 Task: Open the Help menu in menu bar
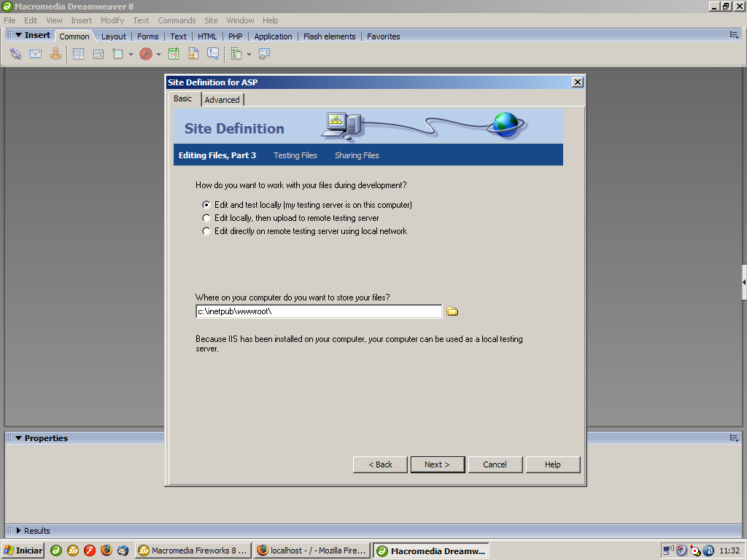point(270,20)
